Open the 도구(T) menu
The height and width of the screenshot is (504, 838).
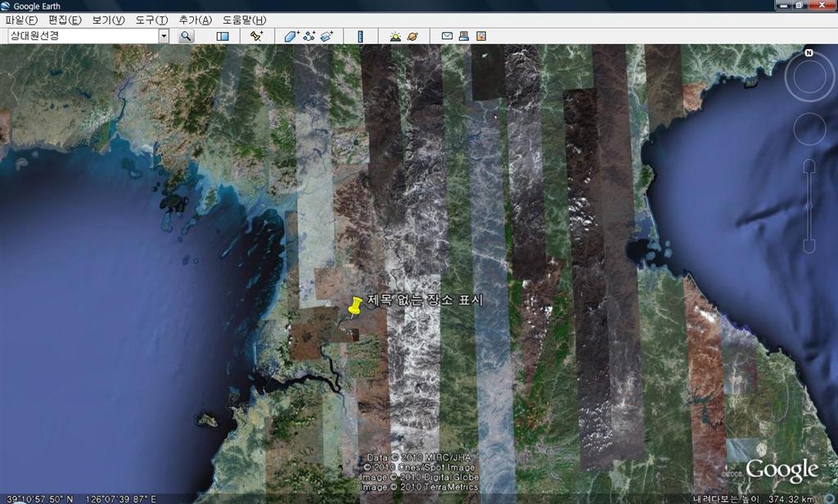coord(151,20)
